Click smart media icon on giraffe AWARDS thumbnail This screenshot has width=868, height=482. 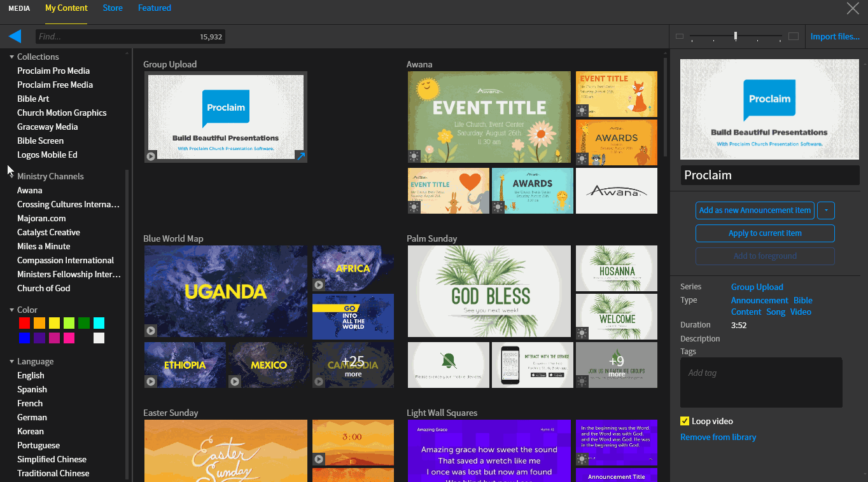pyautogui.click(x=498, y=207)
